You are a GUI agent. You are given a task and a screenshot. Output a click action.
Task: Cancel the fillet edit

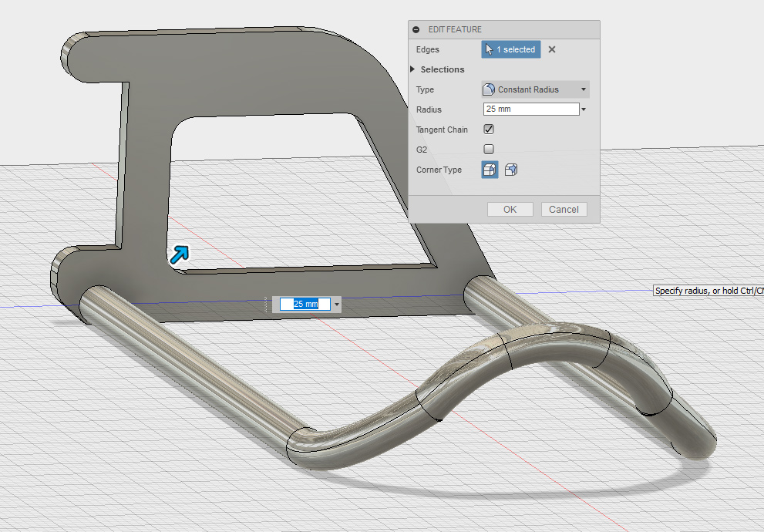pyautogui.click(x=564, y=209)
